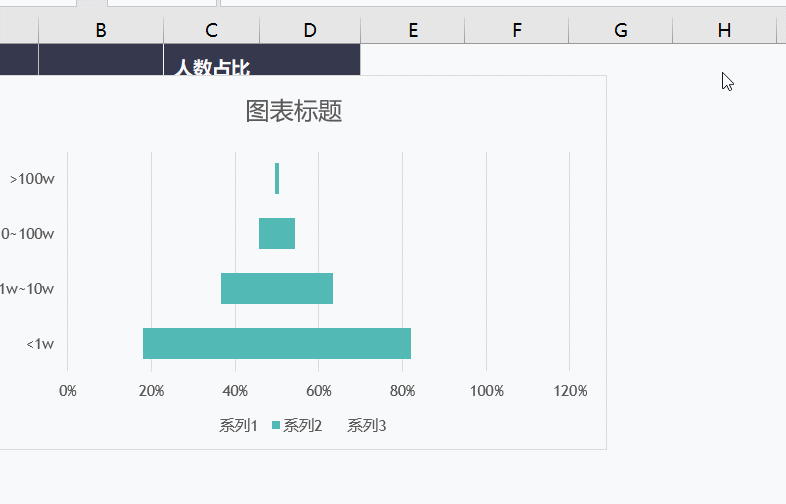This screenshot has width=786, height=504.
Task: Click legend entry 系列1
Action: coord(238,426)
